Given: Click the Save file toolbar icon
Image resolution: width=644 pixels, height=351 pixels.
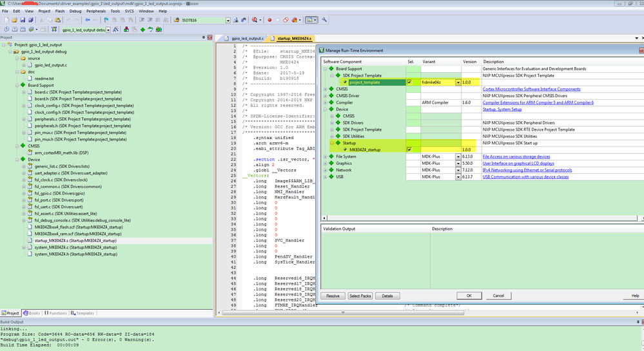Looking at the screenshot, I should click(x=22, y=21).
